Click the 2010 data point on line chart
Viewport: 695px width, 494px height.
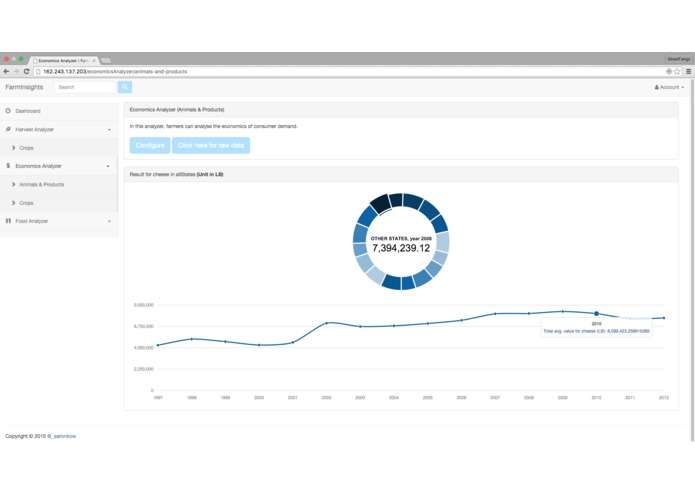[x=596, y=314]
